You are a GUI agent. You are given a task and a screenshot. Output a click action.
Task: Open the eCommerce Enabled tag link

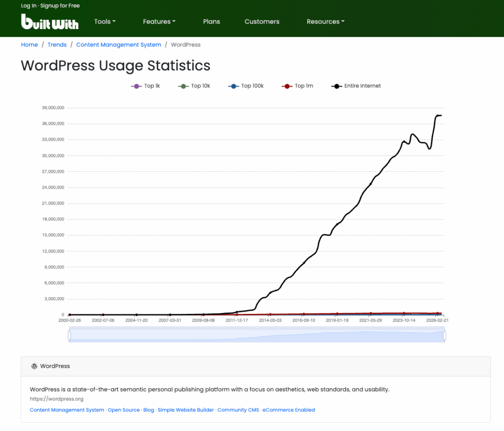(288, 410)
